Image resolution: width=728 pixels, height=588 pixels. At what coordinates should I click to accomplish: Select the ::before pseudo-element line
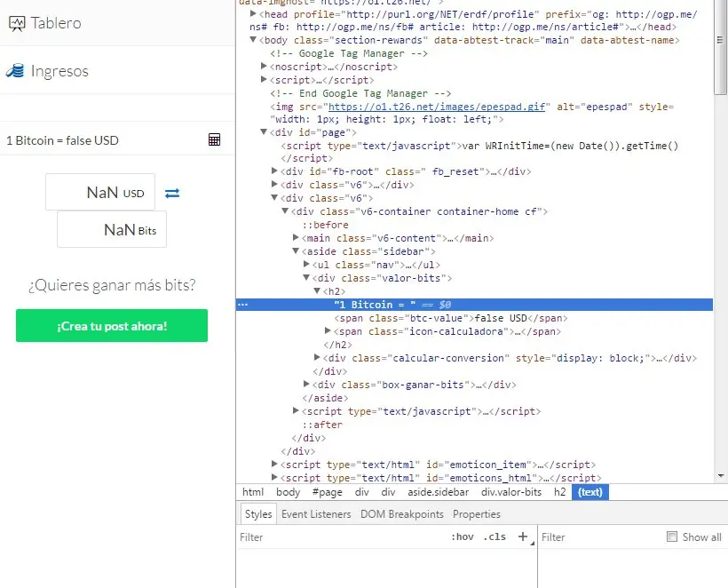tap(325, 225)
